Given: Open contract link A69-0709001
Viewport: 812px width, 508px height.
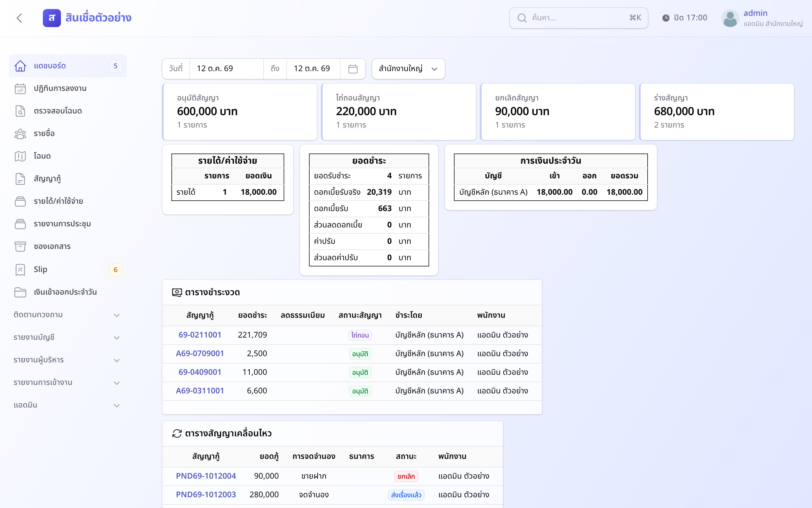Looking at the screenshot, I should [x=200, y=353].
